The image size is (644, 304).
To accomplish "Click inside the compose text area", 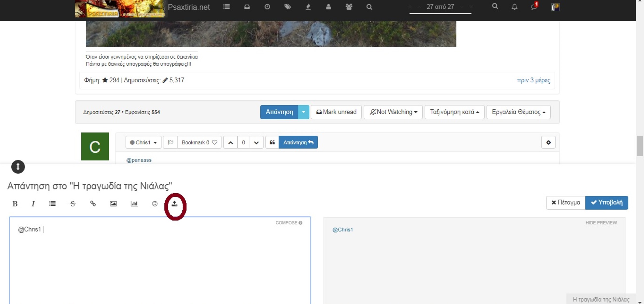I will coord(160,260).
